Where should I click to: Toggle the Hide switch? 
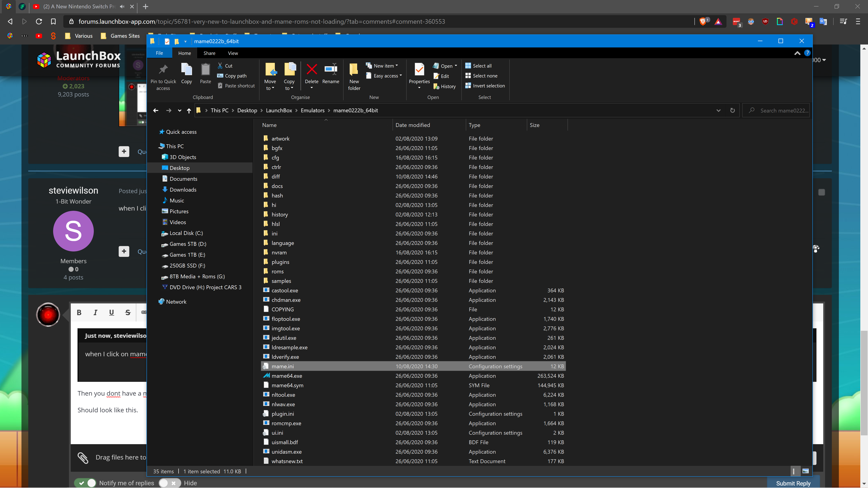pos(170,483)
